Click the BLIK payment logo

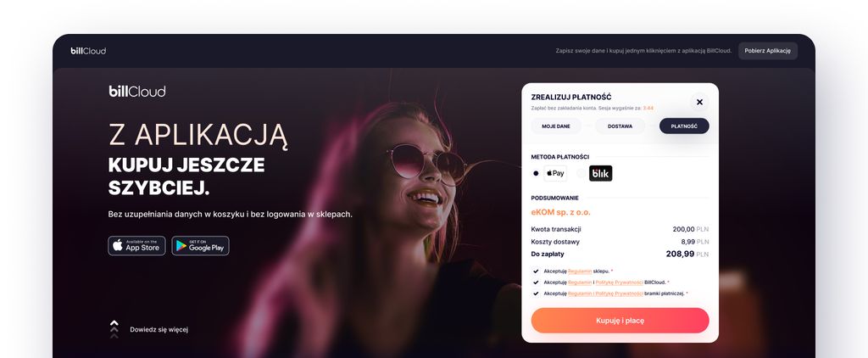click(x=601, y=173)
